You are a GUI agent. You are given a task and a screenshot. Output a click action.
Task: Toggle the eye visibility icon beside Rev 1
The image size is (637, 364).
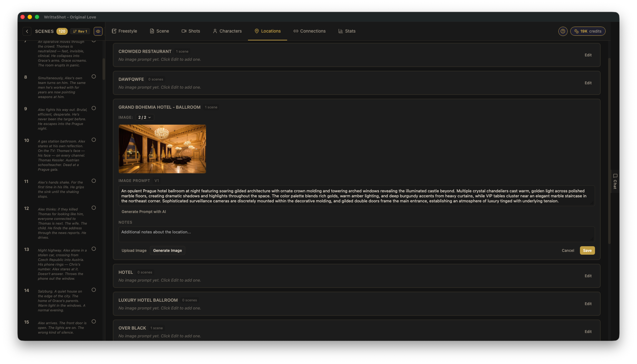coord(98,31)
